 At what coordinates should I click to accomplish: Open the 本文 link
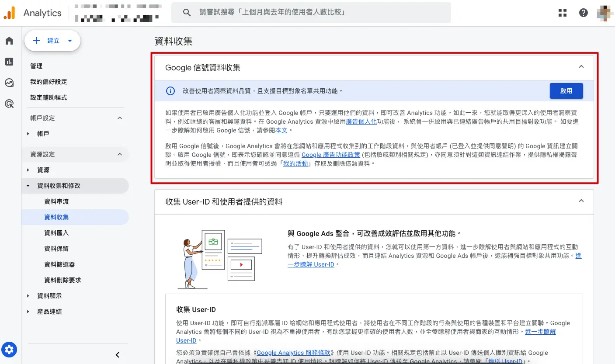pyautogui.click(x=281, y=130)
